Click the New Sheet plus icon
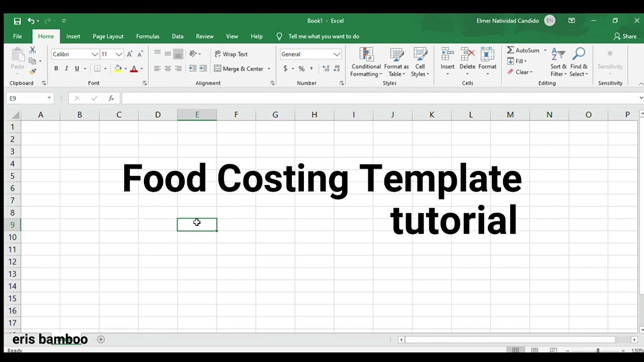 [x=101, y=339]
